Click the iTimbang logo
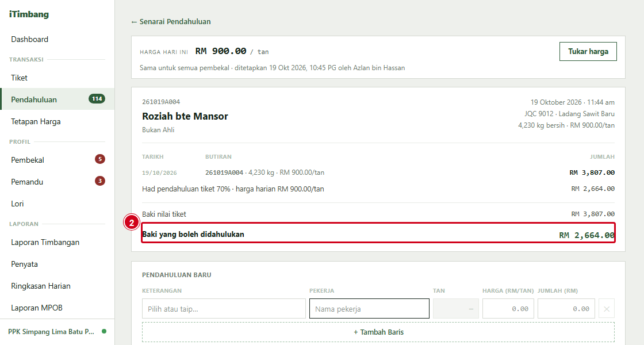The height and width of the screenshot is (345, 644). point(29,14)
